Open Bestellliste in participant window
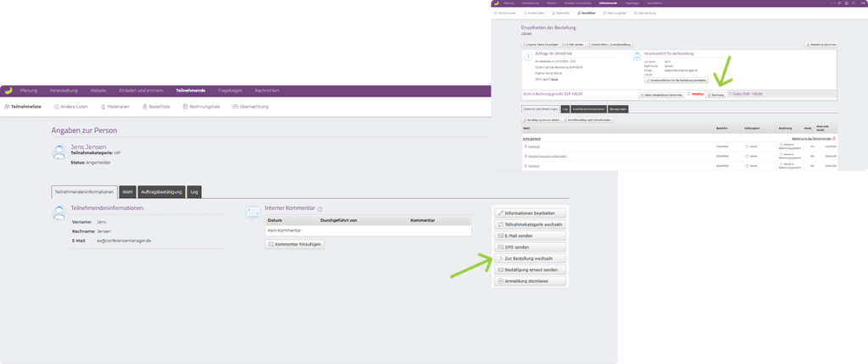Image resolution: width=868 pixels, height=364 pixels. [x=156, y=106]
